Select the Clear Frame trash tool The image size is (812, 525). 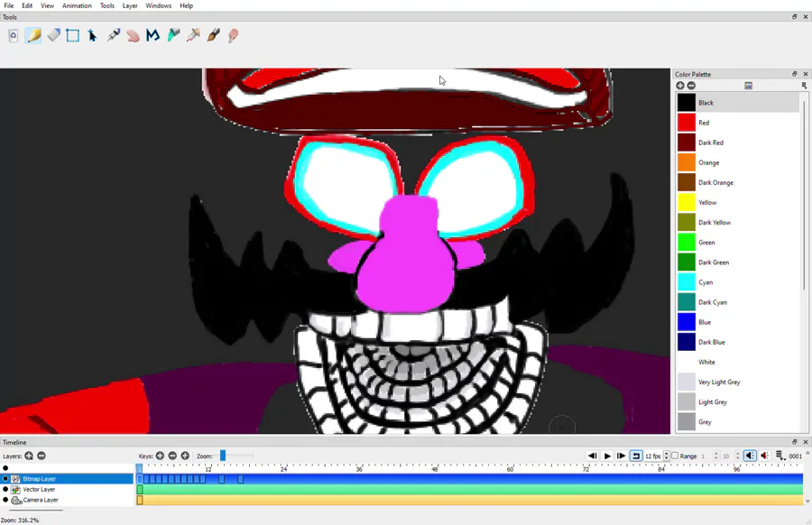point(14,35)
